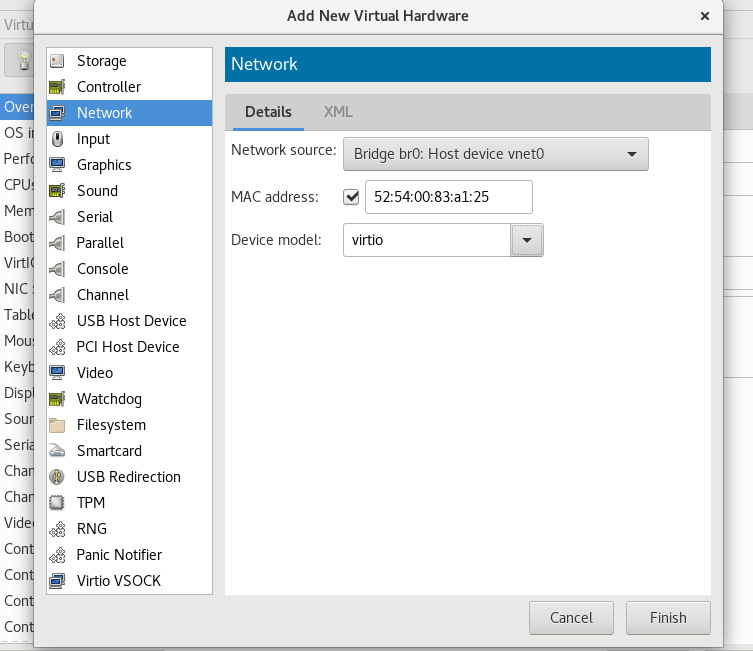This screenshot has height=651, width=753.
Task: Choose Console text in the hardware list
Action: pyautogui.click(x=103, y=269)
